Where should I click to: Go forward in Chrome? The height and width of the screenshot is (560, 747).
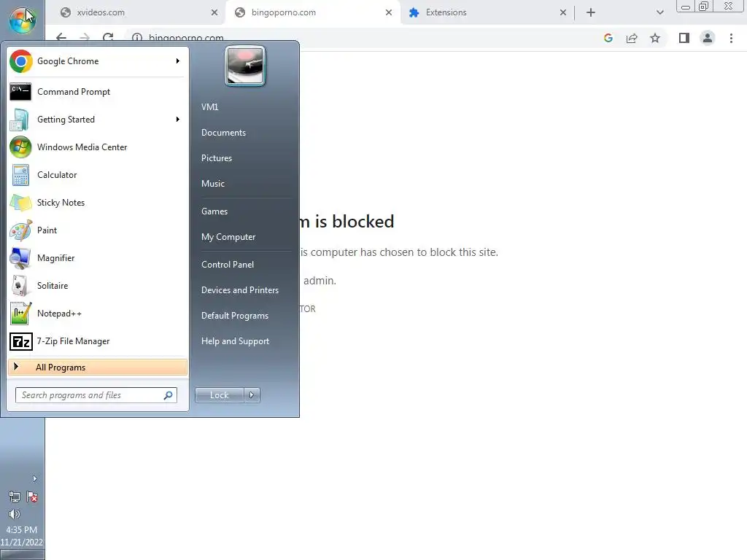click(85, 38)
